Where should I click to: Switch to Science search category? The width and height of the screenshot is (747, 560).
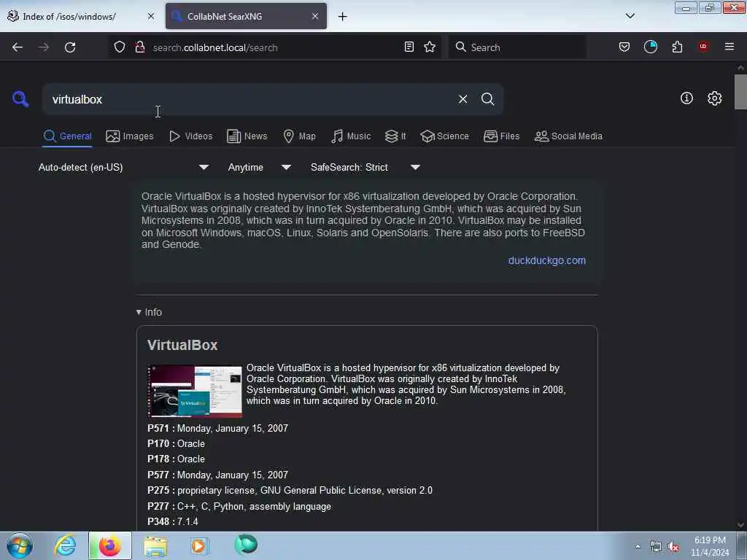(x=444, y=136)
